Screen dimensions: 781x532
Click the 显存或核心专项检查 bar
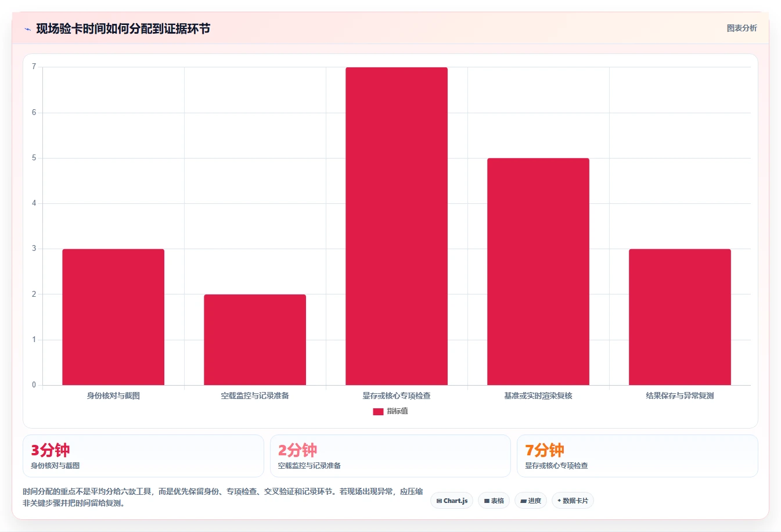(x=397, y=226)
